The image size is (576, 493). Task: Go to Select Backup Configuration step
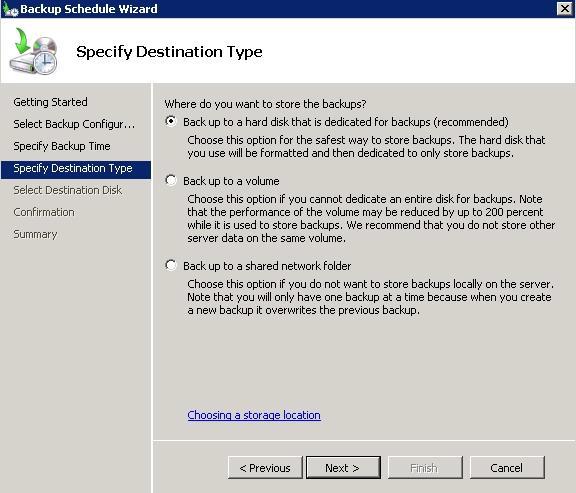click(74, 124)
